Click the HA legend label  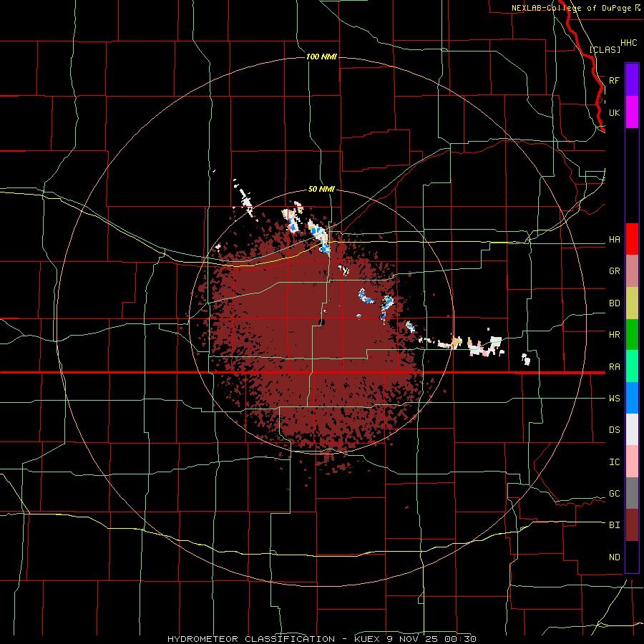[x=614, y=240]
